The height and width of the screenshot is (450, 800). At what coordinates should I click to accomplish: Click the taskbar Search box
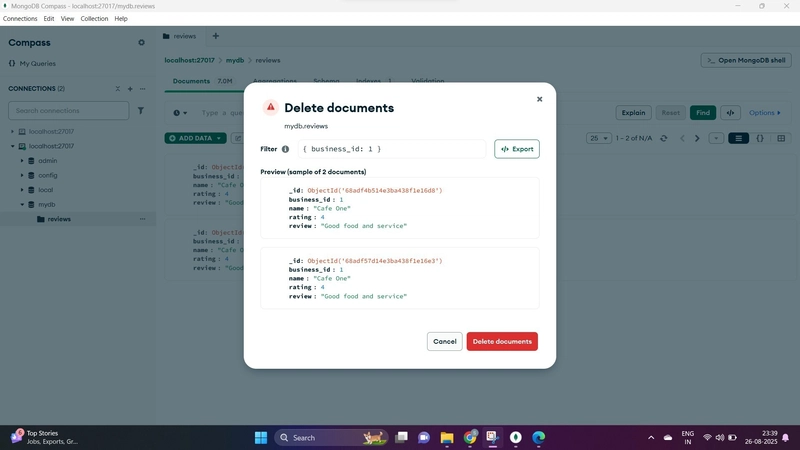pos(332,438)
